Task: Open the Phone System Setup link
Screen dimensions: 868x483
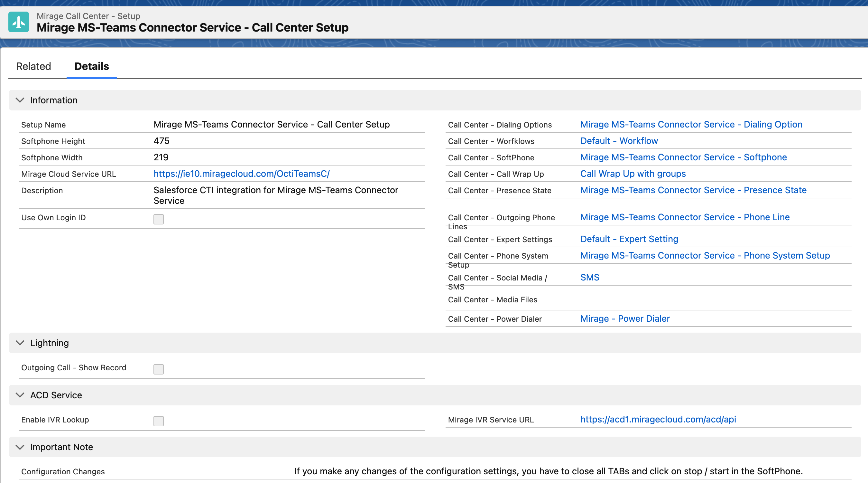Action: pyautogui.click(x=705, y=256)
